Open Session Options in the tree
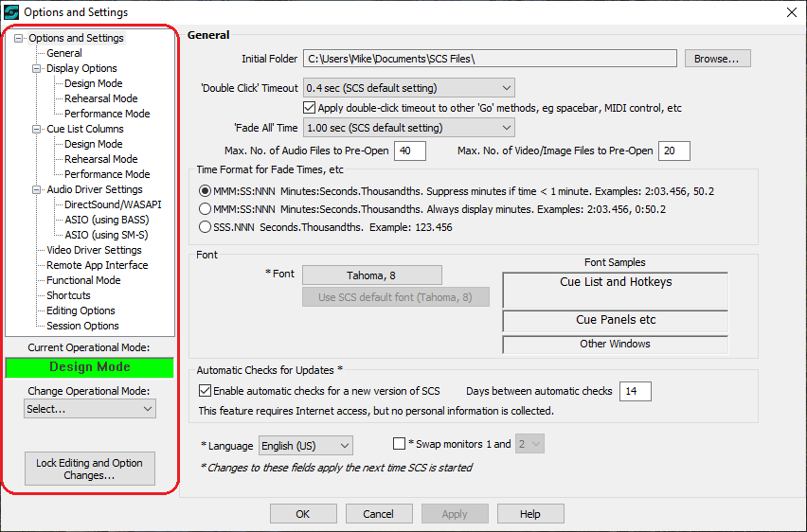807x532 pixels. coord(82,327)
